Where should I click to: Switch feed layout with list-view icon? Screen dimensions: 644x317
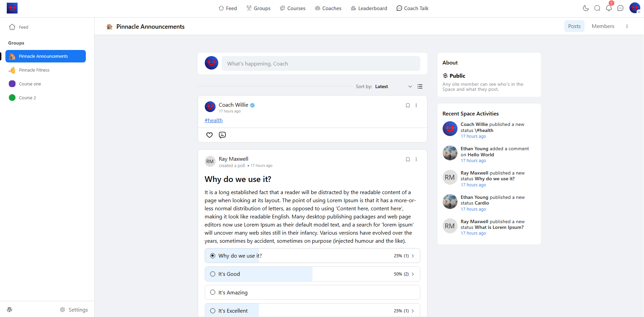pyautogui.click(x=420, y=86)
